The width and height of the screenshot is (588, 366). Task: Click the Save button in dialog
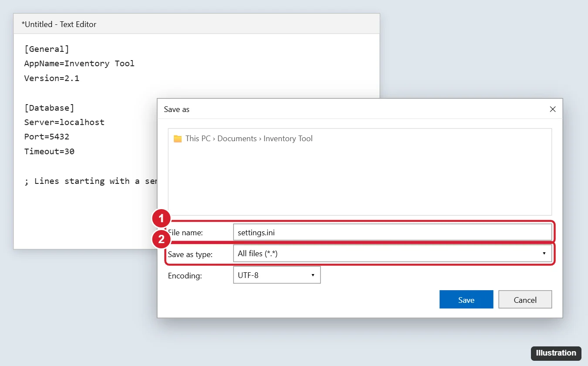(466, 299)
